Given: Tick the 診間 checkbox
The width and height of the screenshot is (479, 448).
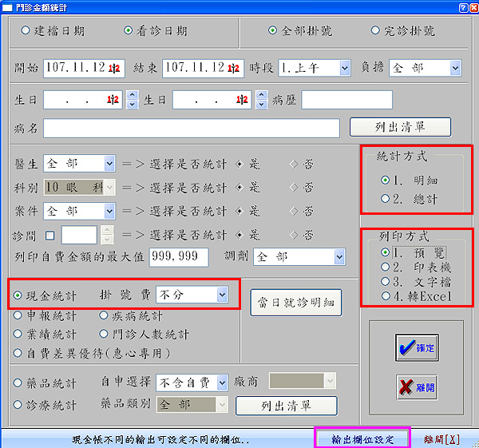Looking at the screenshot, I should (x=50, y=235).
